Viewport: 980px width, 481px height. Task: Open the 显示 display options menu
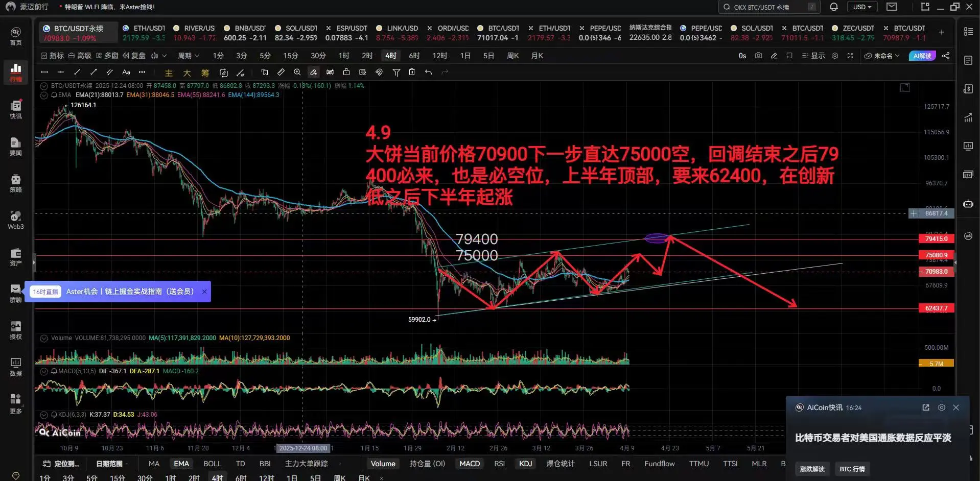[813, 56]
